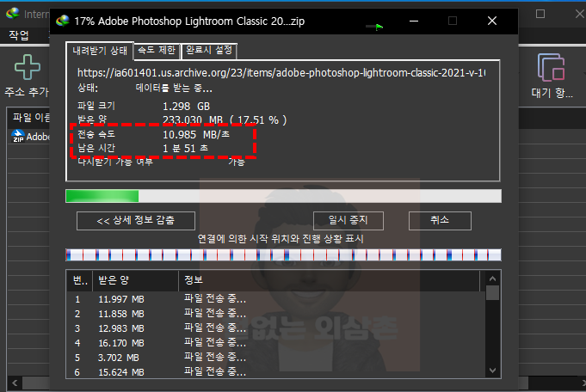Click the 주소 추가 plus icon in main window
The width and height of the screenshot is (586, 392).
[x=28, y=67]
